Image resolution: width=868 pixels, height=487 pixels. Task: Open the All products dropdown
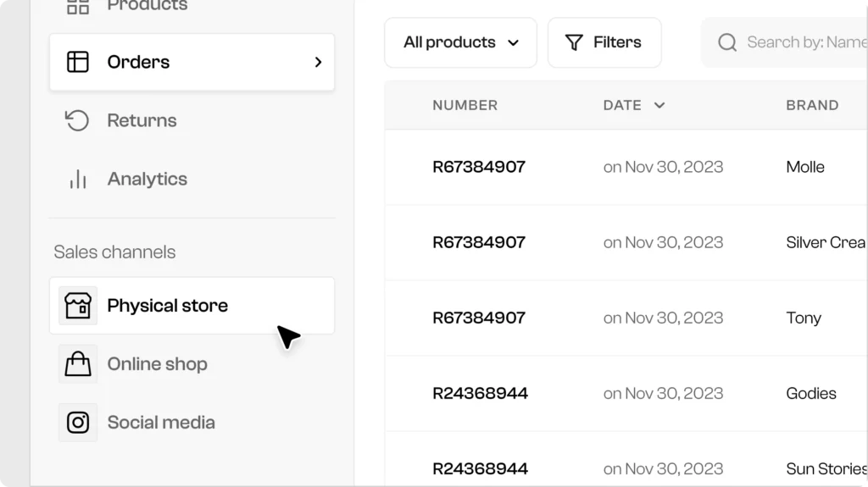click(x=460, y=42)
